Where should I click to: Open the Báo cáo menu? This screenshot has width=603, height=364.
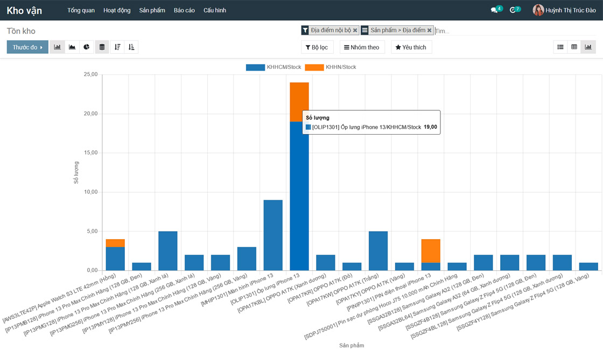[x=184, y=10]
